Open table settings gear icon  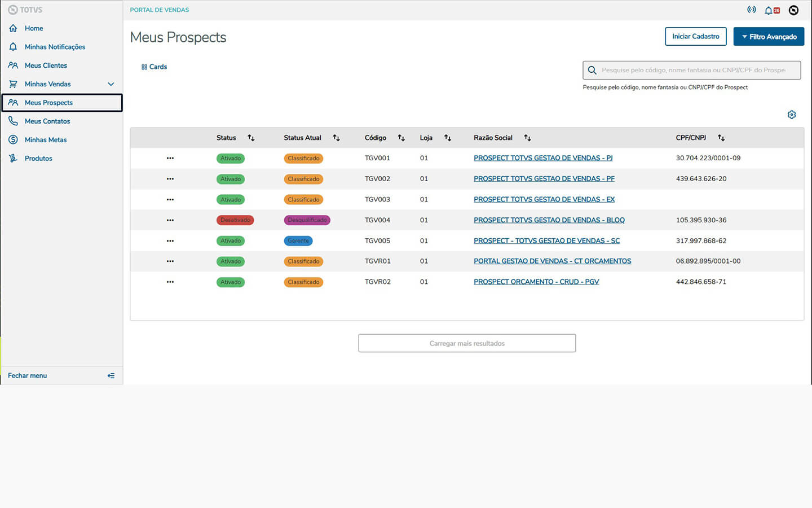792,115
